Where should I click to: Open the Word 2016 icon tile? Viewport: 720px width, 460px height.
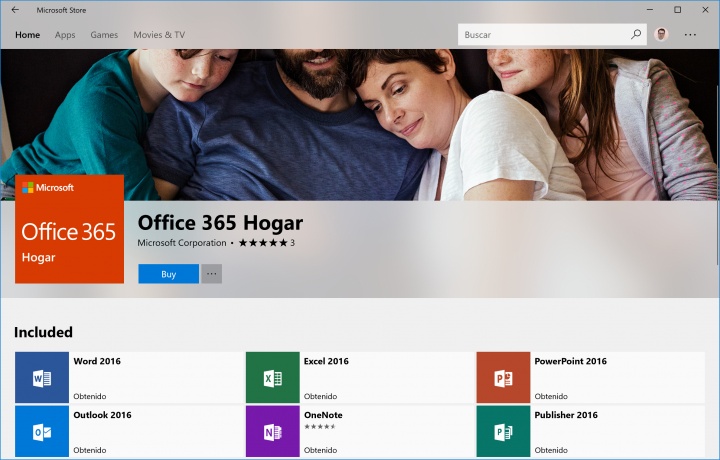[x=42, y=377]
